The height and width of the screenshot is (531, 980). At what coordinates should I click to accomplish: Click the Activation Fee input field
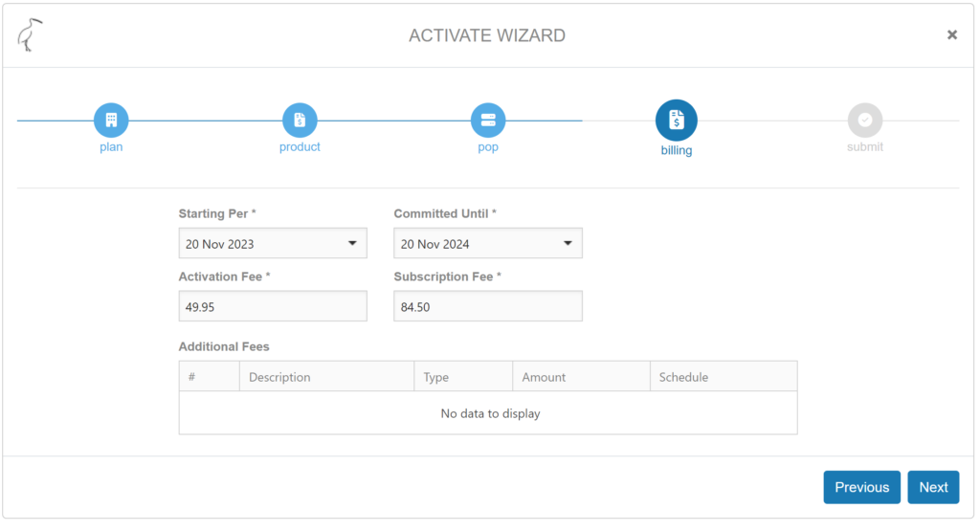pos(273,307)
